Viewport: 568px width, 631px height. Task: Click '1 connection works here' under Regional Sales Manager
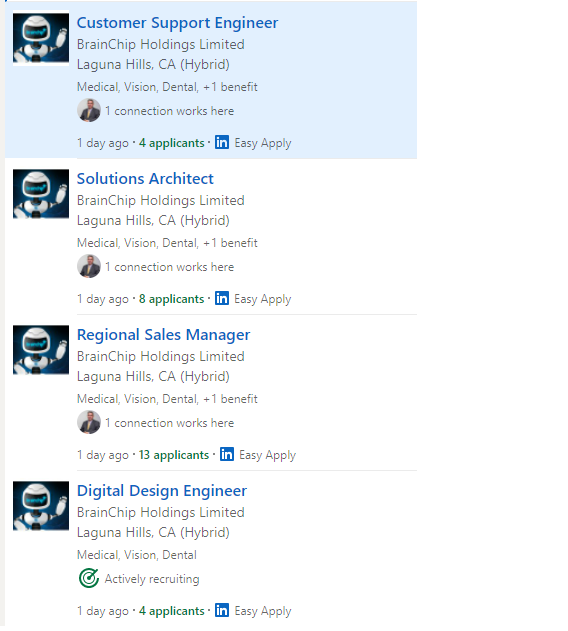(x=169, y=423)
